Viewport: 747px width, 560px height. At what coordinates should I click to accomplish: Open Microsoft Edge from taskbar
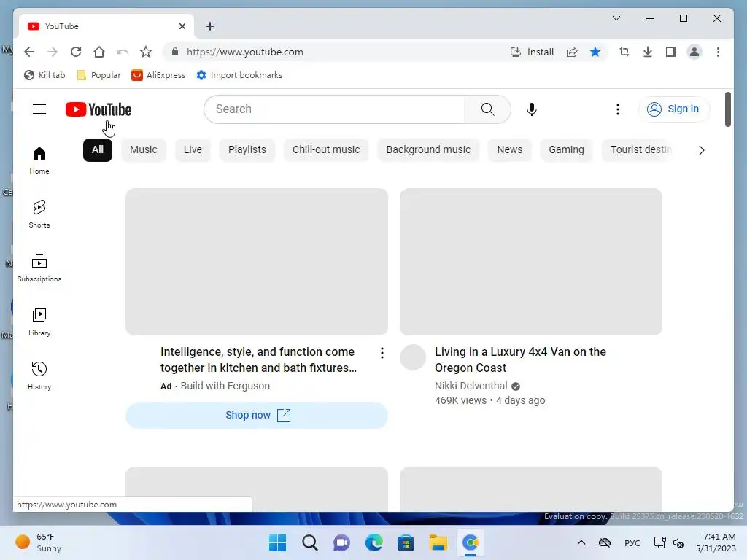(374, 542)
